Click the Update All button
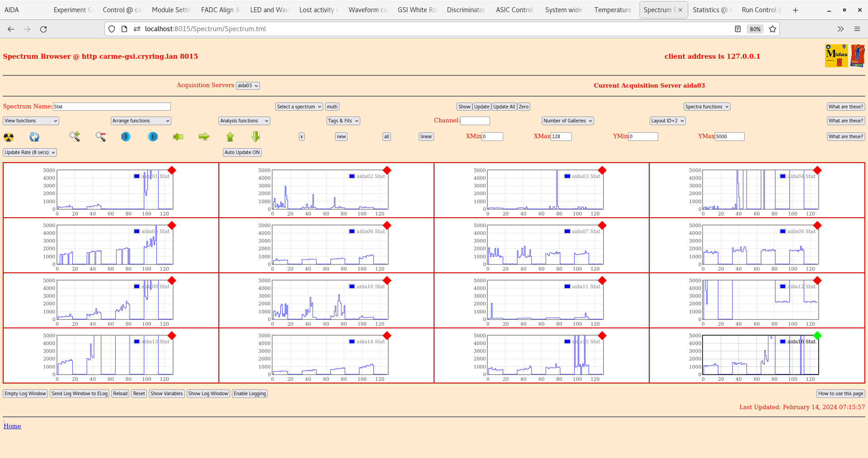 (504, 107)
